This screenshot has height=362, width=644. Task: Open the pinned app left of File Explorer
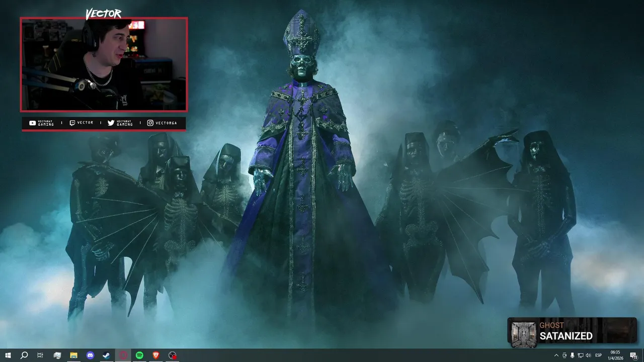click(57, 355)
